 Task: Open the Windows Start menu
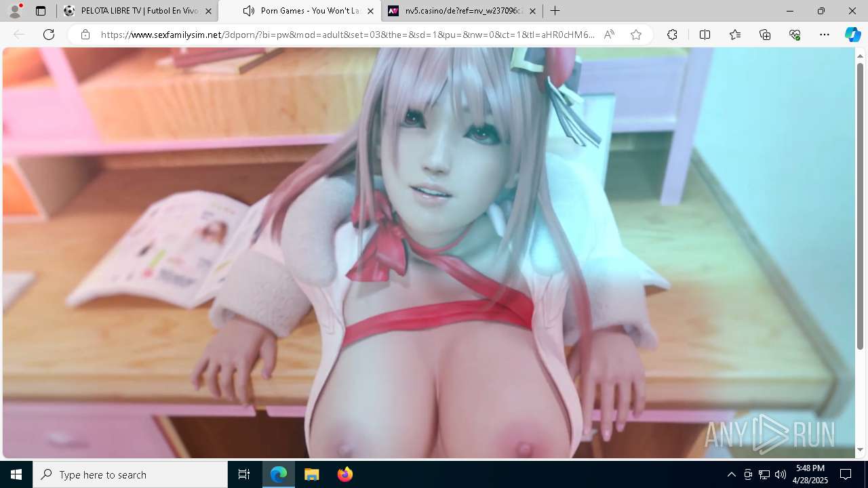[x=16, y=474]
